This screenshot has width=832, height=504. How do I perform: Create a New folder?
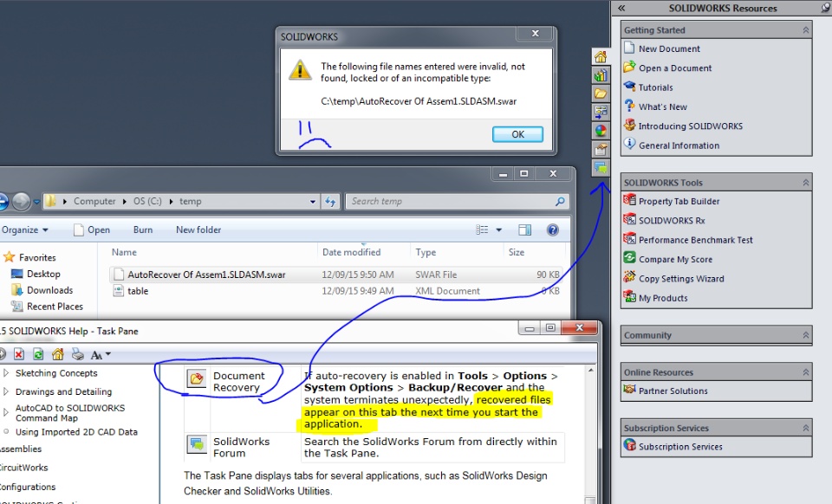(x=198, y=230)
